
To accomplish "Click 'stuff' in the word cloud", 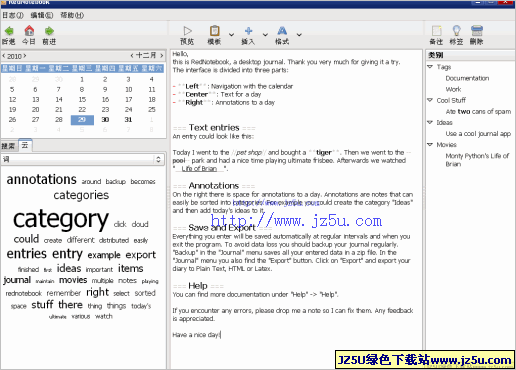I will [x=42, y=305].
